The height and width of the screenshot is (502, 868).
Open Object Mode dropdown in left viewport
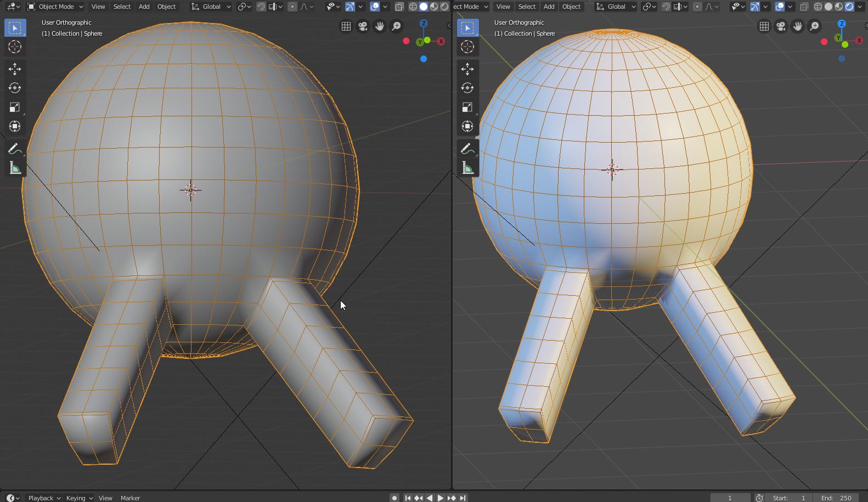tap(55, 7)
